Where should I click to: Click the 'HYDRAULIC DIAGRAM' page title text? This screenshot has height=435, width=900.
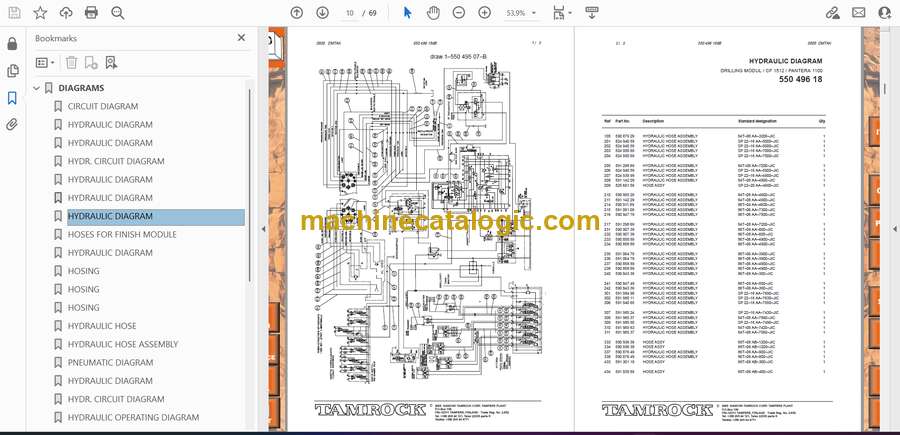click(785, 61)
